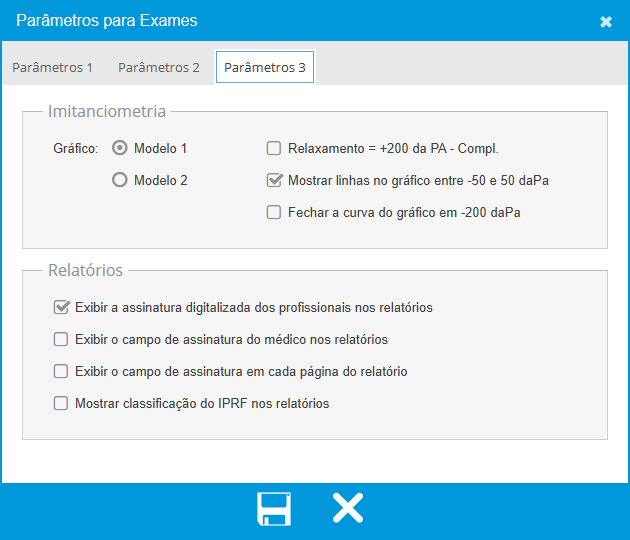Open the Parâmetros 2 tab
The image size is (630, 540).
coord(159,67)
